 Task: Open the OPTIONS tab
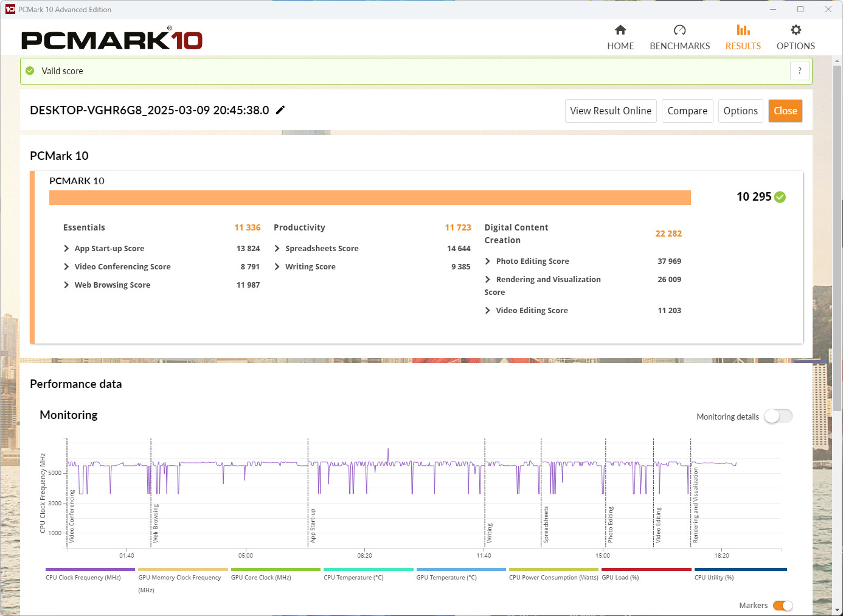[796, 38]
